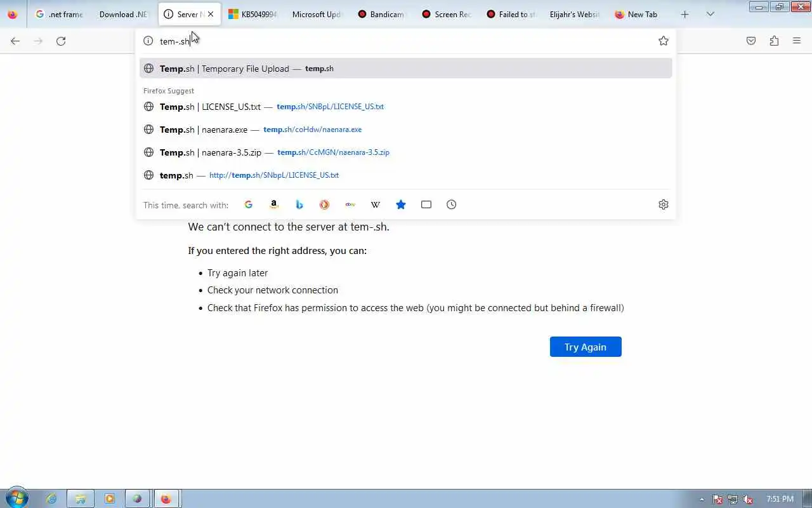Switch to the Download .NE tab
This screenshot has height=508, width=812.
pyautogui.click(x=124, y=14)
